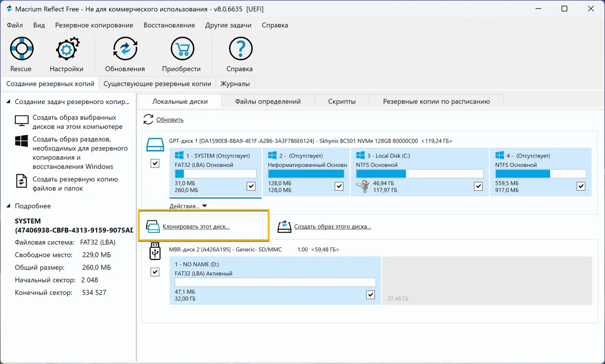
Task: Click the refresh icon next to Обновить
Action: click(x=148, y=119)
